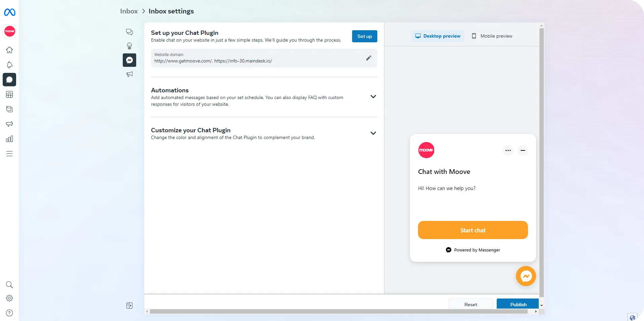Screen dimensions: 644x321
Task: Open Insights via the bar chart icon
Action: click(9, 139)
